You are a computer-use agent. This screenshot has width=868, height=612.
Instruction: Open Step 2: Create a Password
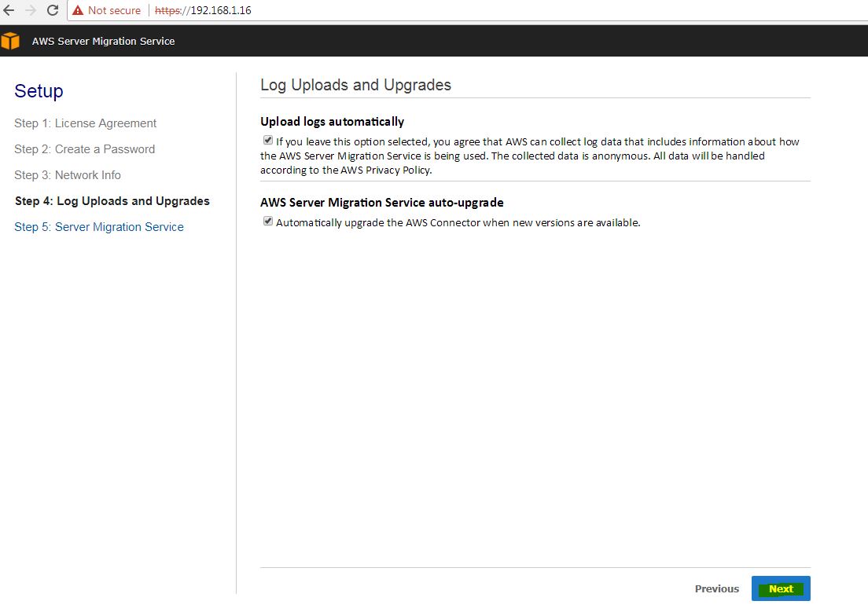point(84,149)
